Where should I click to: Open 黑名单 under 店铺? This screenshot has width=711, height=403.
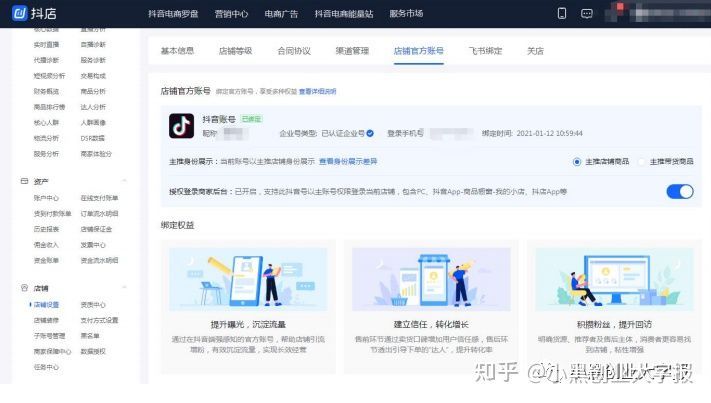click(90, 336)
